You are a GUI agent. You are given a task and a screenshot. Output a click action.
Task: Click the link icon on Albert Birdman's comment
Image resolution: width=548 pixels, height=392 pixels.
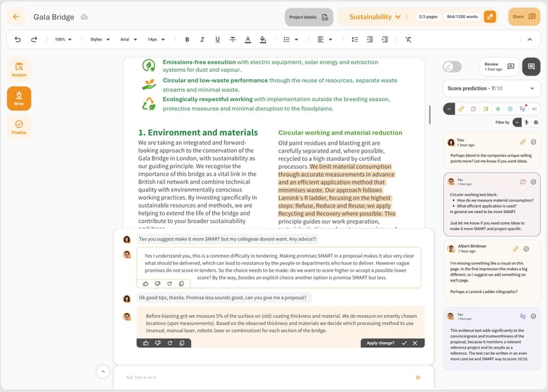coord(515,249)
